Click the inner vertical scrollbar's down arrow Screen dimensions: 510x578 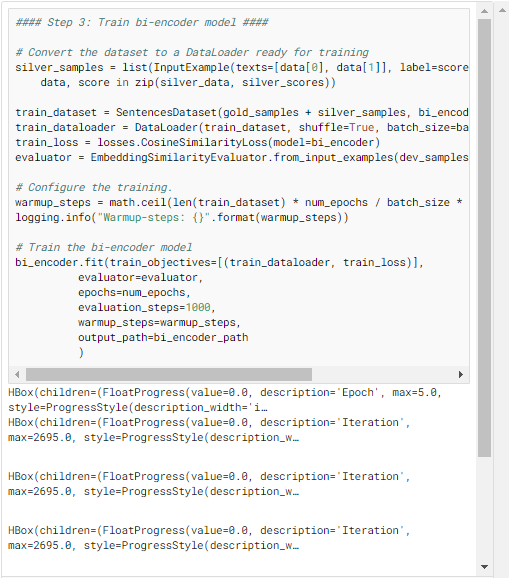tap(485, 567)
